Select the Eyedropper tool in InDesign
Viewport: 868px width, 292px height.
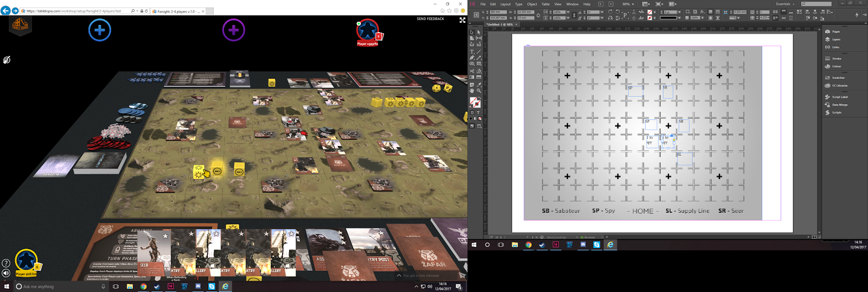(x=478, y=85)
